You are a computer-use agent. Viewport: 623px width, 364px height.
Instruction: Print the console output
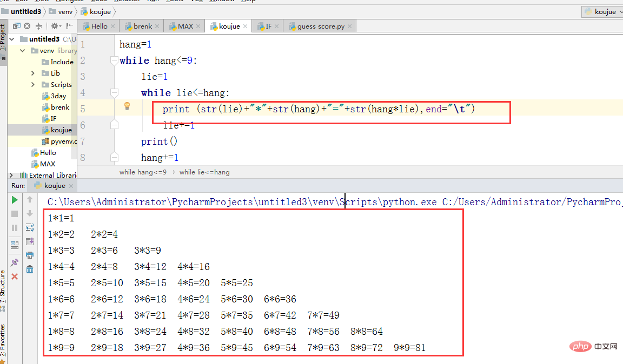pyautogui.click(x=30, y=255)
